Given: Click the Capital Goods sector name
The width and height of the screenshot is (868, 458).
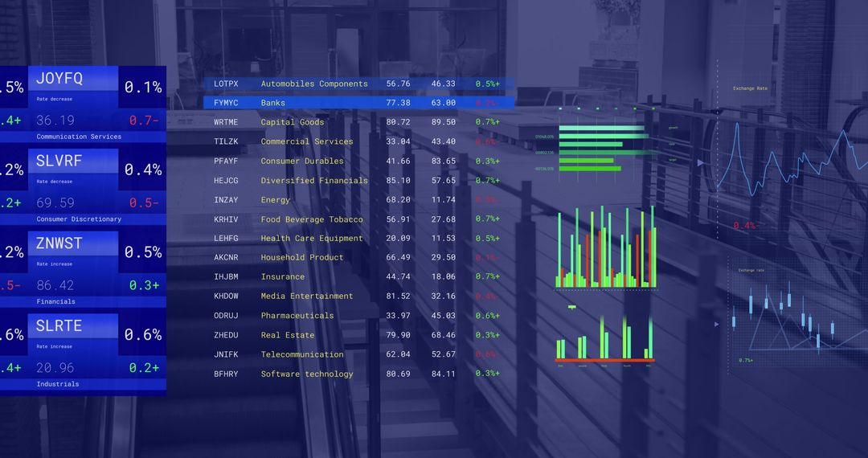Looking at the screenshot, I should click(x=293, y=122).
